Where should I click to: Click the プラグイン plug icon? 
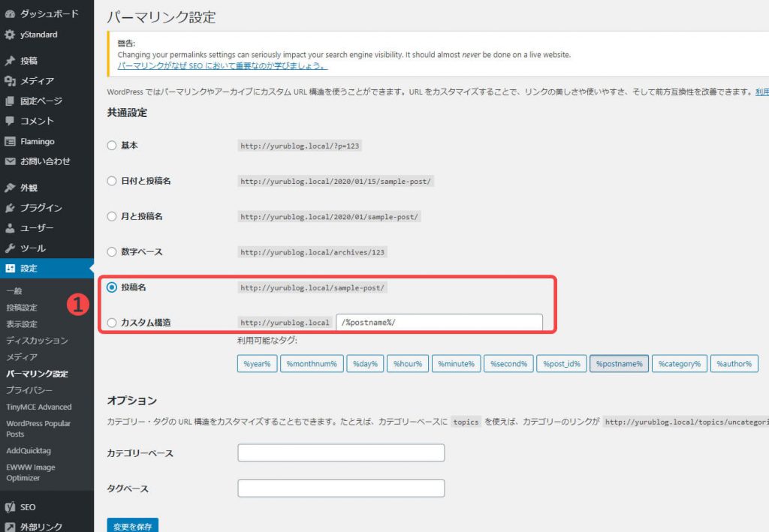coord(10,208)
